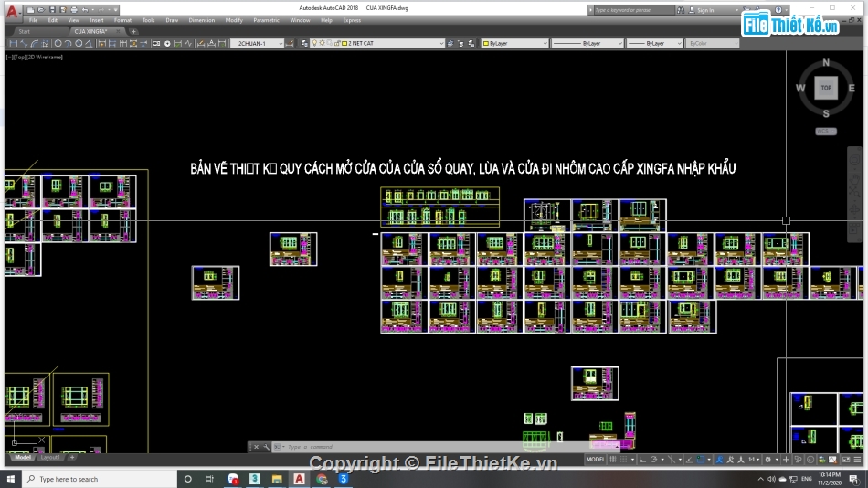Open the ByLayer linetype dropdown
The width and height of the screenshot is (868, 488).
pyautogui.click(x=587, y=43)
